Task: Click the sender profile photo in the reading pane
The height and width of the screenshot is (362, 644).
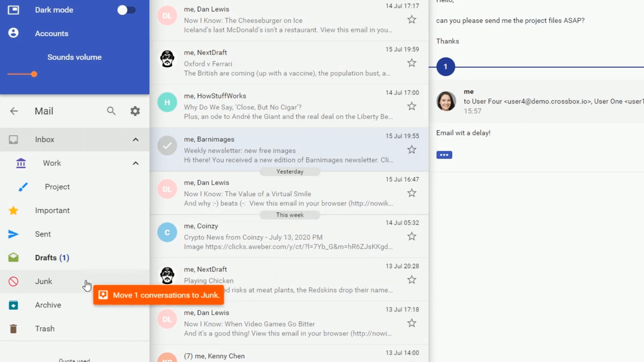Action: tap(446, 101)
